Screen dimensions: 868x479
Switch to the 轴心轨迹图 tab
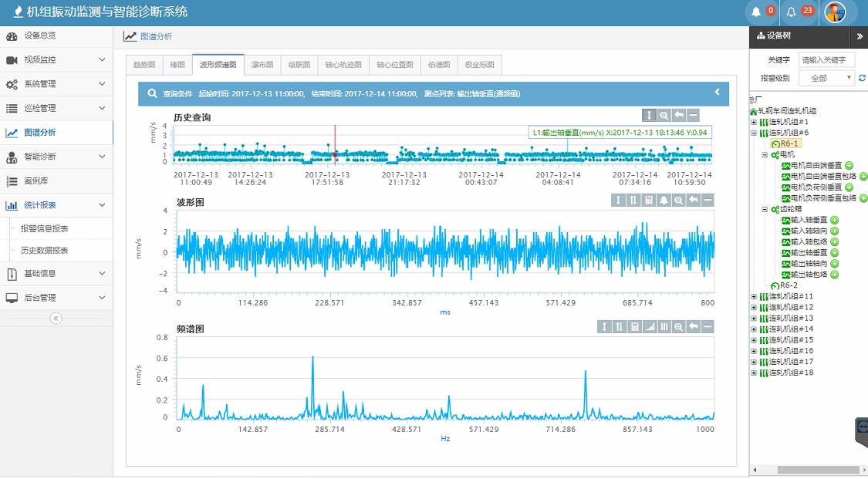coord(343,65)
